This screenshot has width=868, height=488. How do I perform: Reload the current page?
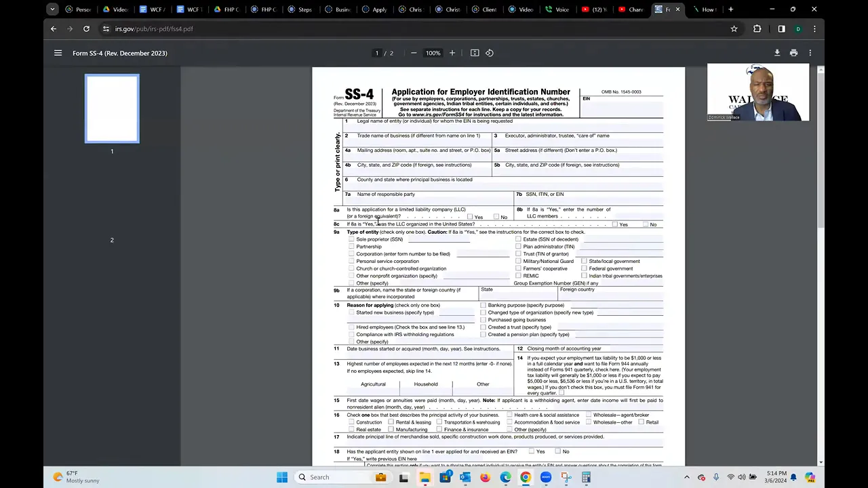click(x=86, y=28)
